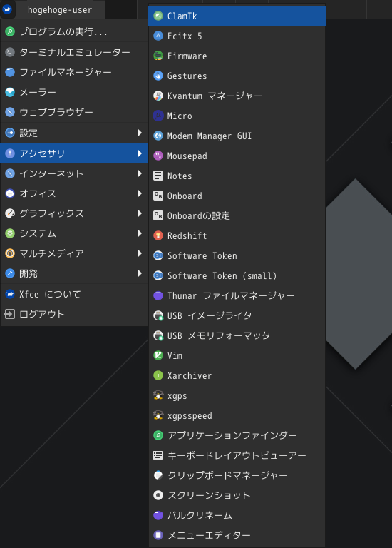Launch Software Token
Screen dimensions: 392x548
[x=237, y=256]
